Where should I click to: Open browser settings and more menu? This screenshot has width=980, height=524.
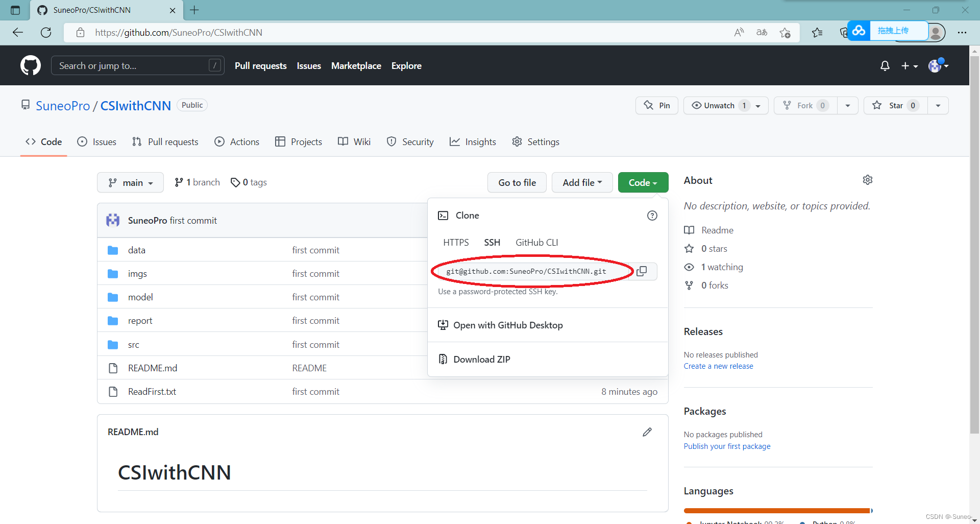click(x=962, y=33)
